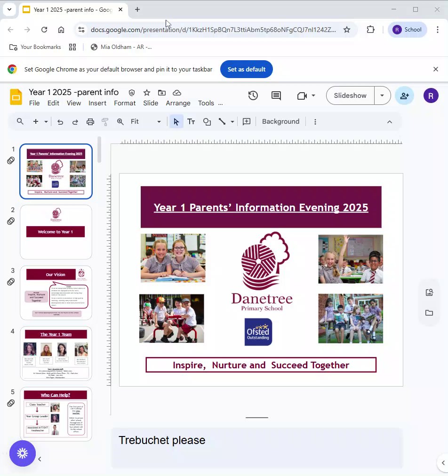448x476 pixels.
Task: Open Mia Oldham - AR bookmark
Action: (121, 47)
